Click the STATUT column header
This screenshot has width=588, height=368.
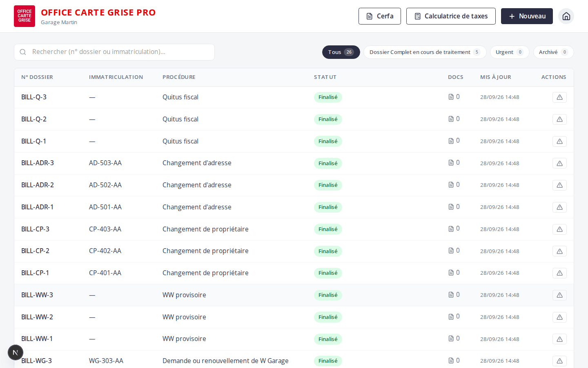[x=325, y=77]
